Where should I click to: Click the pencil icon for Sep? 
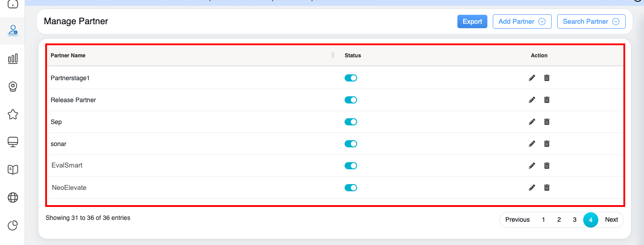(x=532, y=122)
